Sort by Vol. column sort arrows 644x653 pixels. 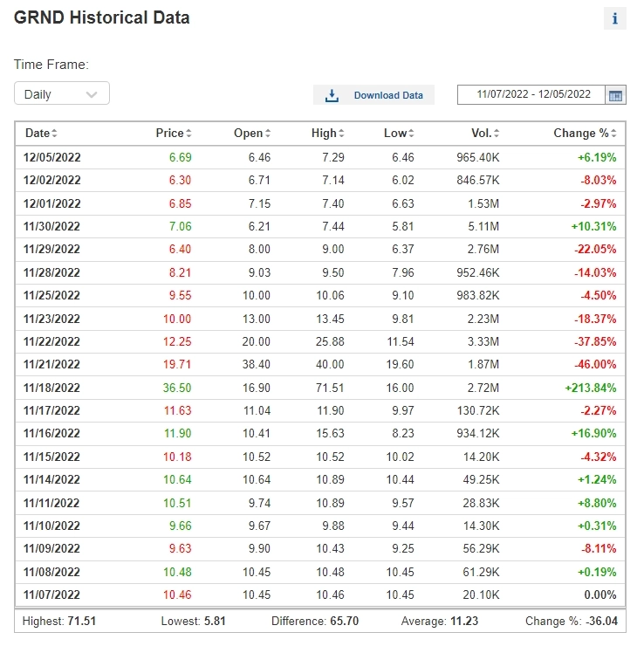point(495,134)
